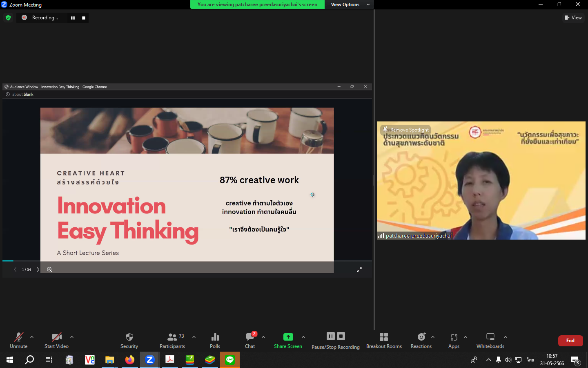Open the View Options dropdown
Image resolution: width=588 pixels, height=368 pixels.
tap(350, 4)
